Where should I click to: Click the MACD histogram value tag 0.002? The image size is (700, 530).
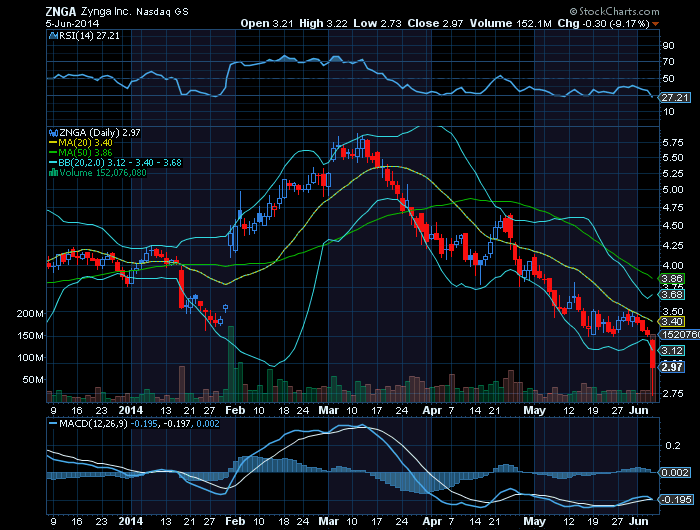pyautogui.click(x=675, y=472)
